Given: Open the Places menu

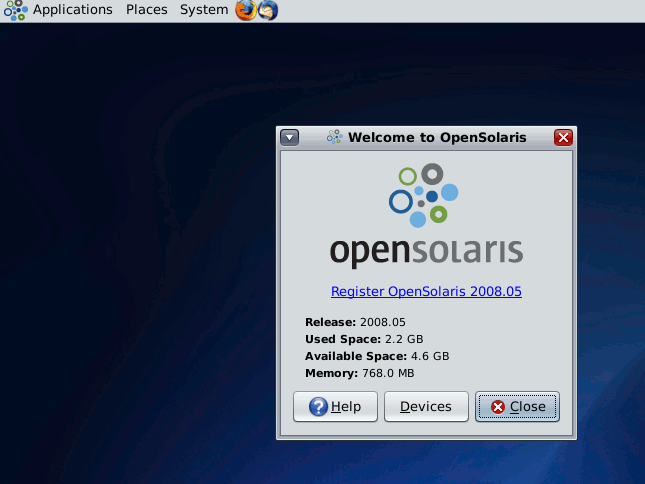Looking at the screenshot, I should coord(146,9).
